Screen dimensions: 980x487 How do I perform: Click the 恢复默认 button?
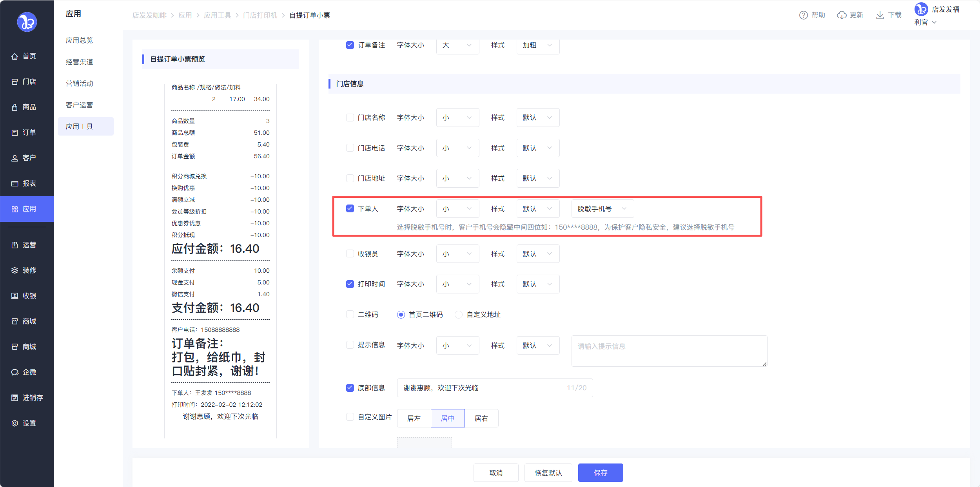[548, 473]
